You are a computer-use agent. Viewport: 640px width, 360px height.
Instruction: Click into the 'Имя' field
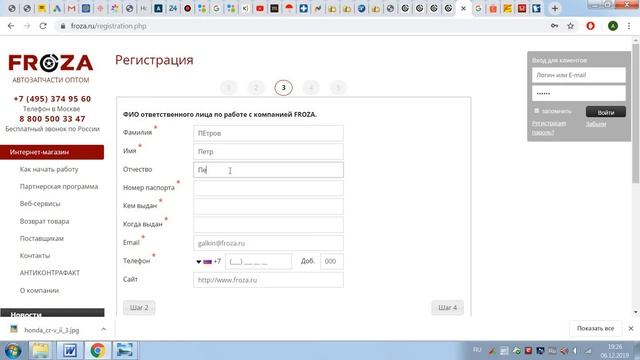[268, 151]
